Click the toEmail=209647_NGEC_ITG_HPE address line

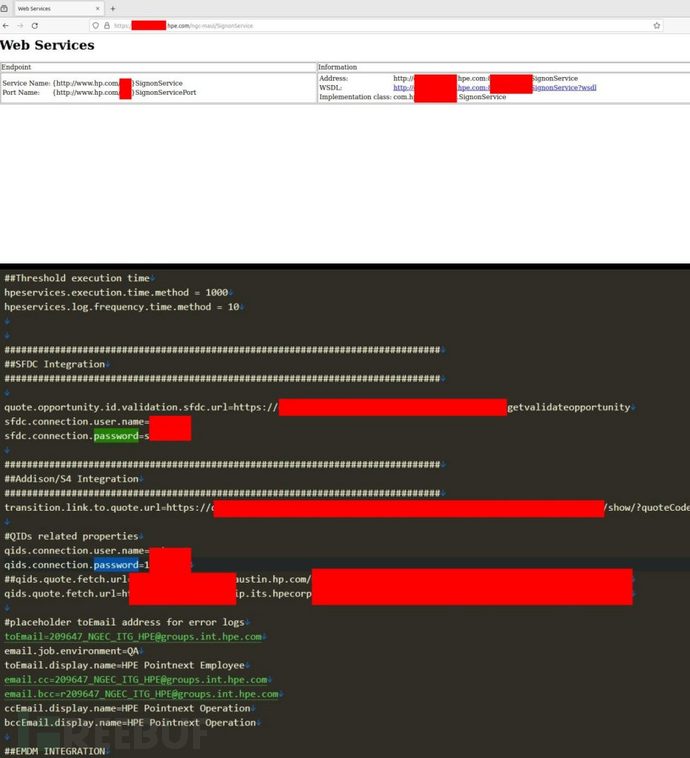click(x=135, y=637)
